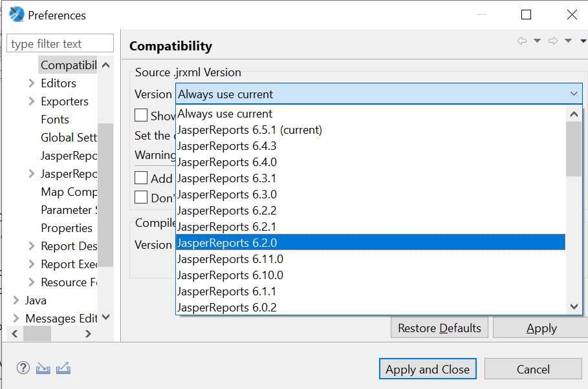
Task: Open the forward history dropdown arrow
Action: tap(568, 41)
